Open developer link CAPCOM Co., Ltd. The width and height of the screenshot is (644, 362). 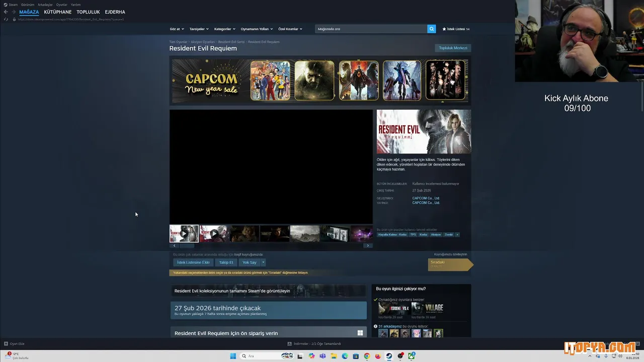point(426,198)
